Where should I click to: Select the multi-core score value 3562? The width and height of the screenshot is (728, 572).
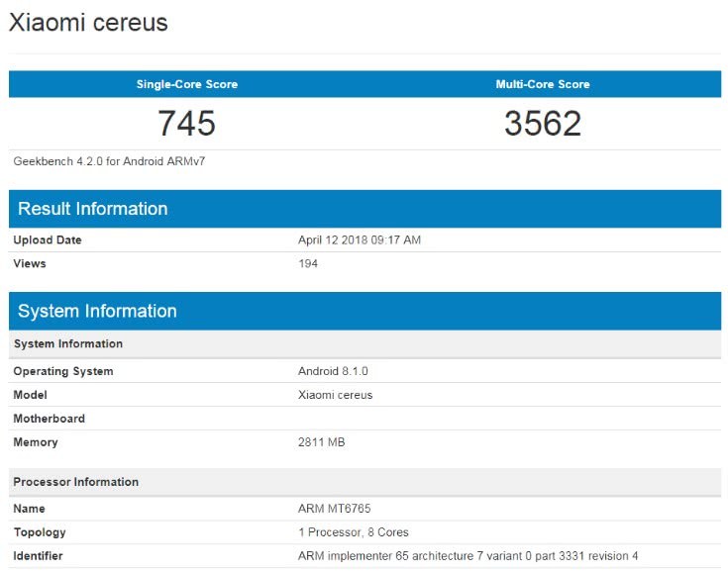(x=542, y=124)
